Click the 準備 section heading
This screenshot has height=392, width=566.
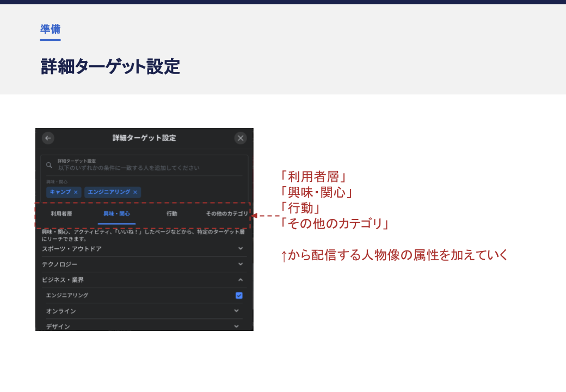(x=50, y=29)
